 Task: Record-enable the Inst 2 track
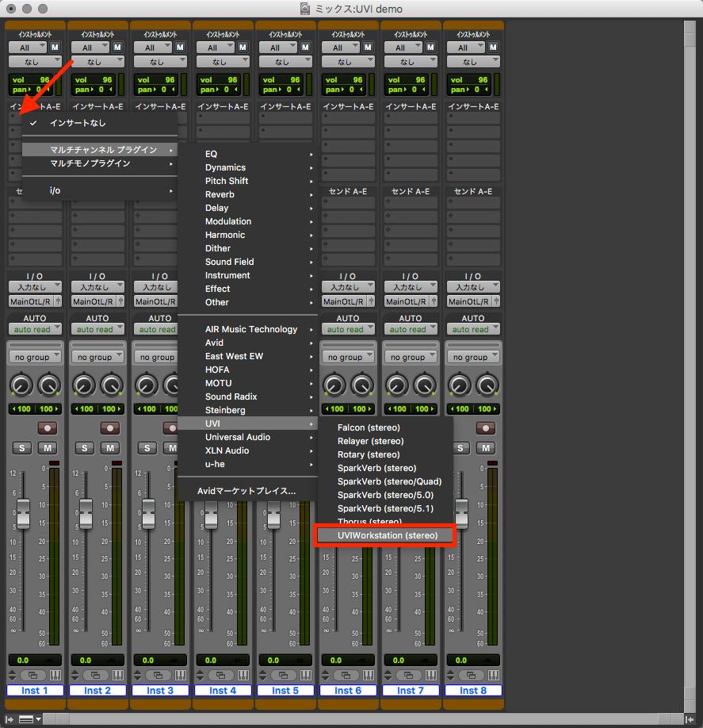click(110, 428)
